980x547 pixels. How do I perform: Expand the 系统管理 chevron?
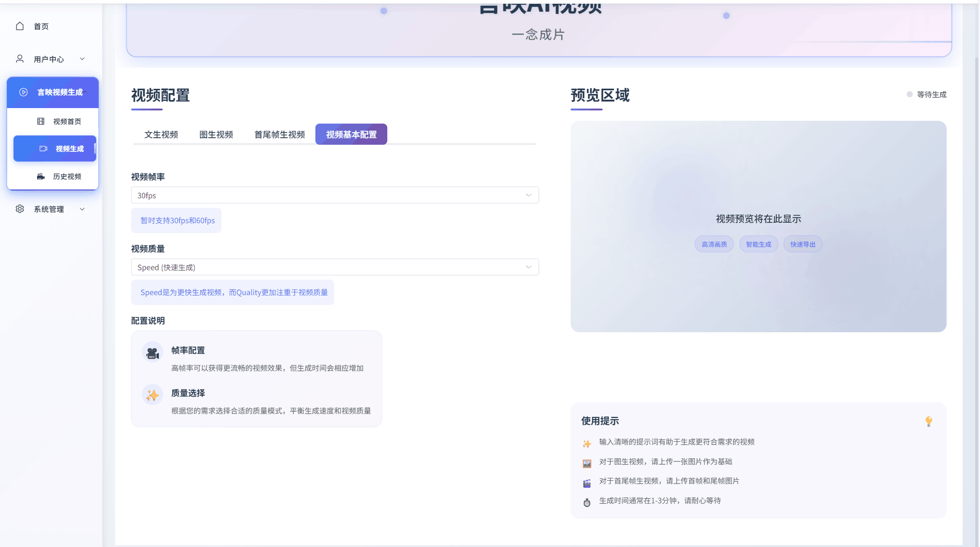[83, 209]
